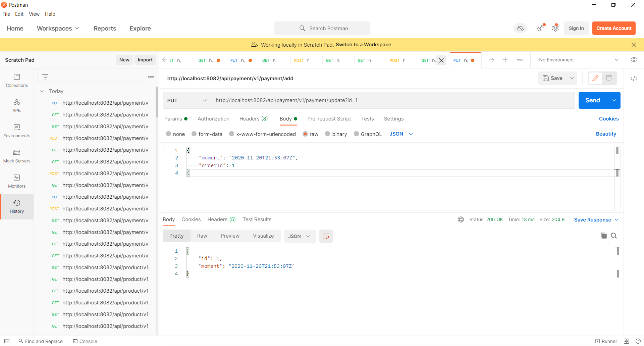Close the highlighted GET request tab
This screenshot has height=346, width=644.
(441, 60)
